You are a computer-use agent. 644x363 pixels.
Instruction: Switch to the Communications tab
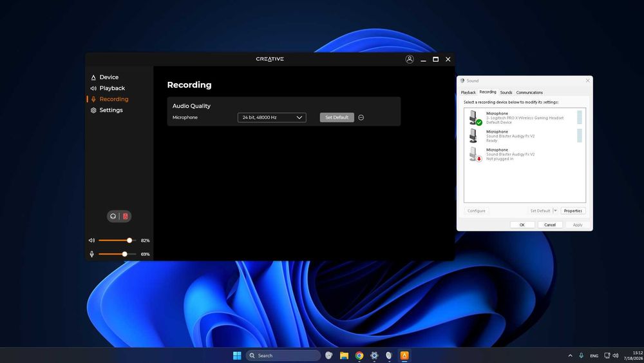pos(529,92)
